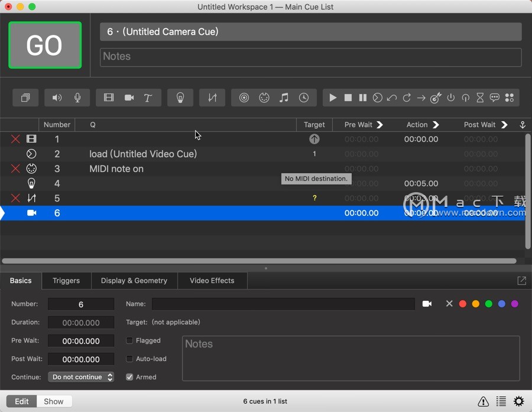Uncheck the Armed checkbox
This screenshot has height=412, width=532.
[x=129, y=377]
